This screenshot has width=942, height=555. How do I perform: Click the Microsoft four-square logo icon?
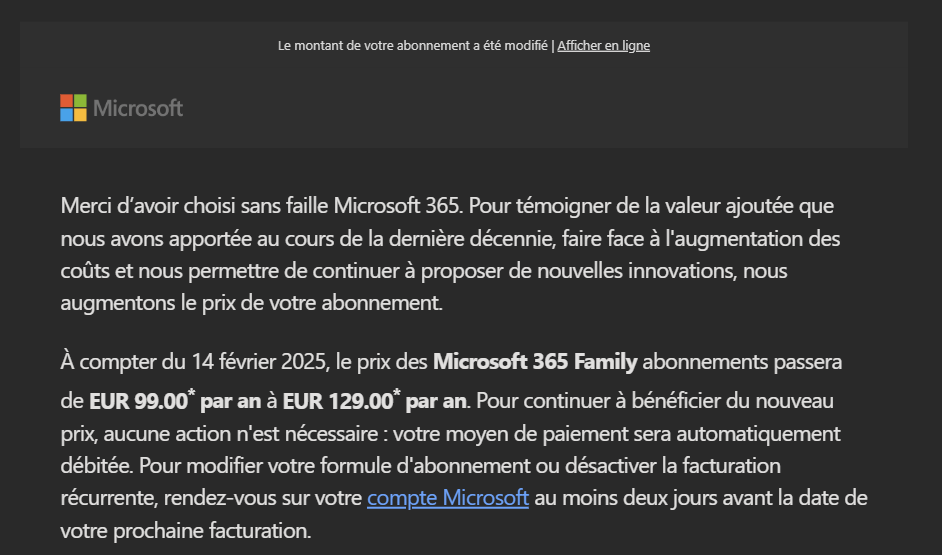[x=73, y=108]
